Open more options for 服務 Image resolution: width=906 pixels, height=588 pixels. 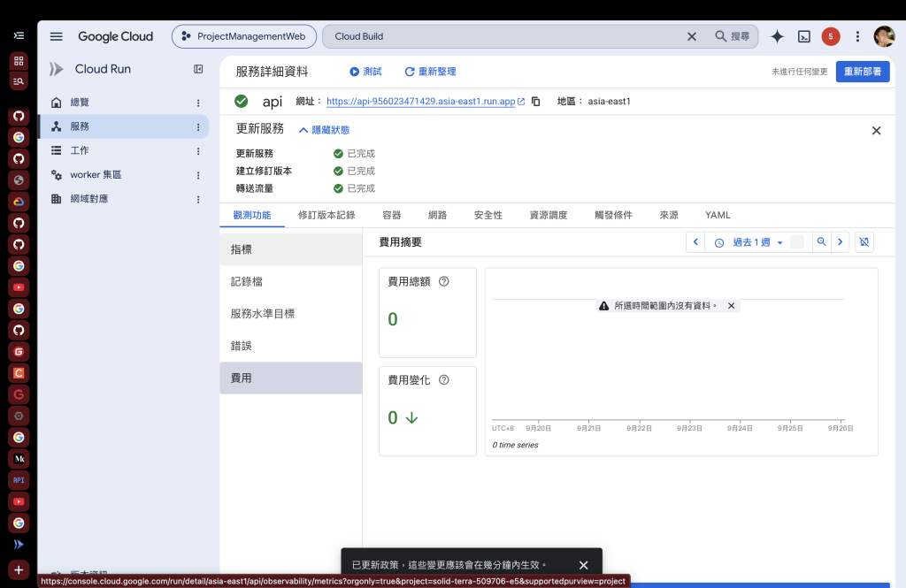pos(198,127)
